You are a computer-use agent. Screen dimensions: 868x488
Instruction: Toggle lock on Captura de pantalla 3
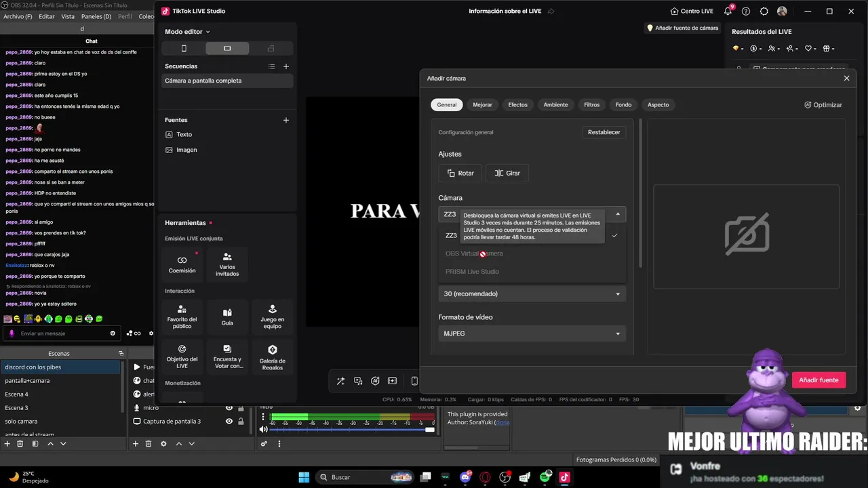pyautogui.click(x=241, y=422)
